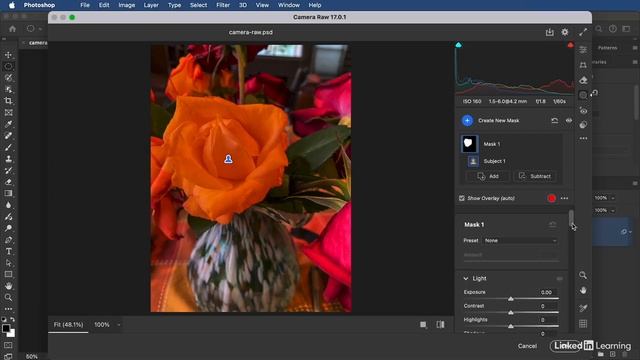This screenshot has height=360, width=640.
Task: Select the Move tool in Photoshop toolbar
Action: (8, 55)
